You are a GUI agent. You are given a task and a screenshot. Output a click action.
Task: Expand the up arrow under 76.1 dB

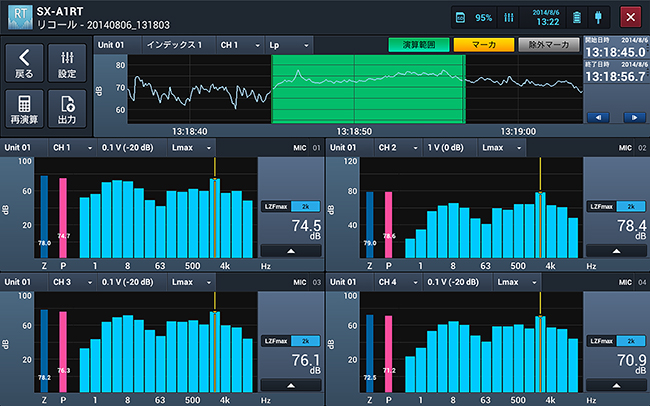tap(291, 385)
